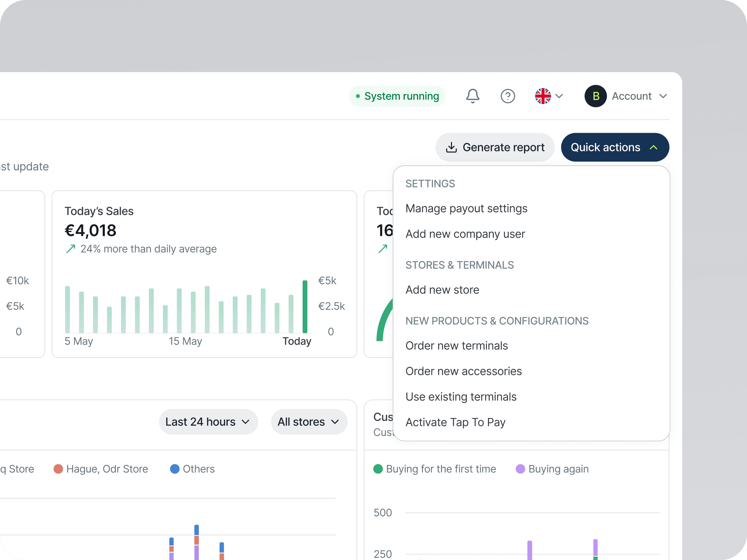Click the System running status badge
Screen dimensions: 747x560
(397, 96)
